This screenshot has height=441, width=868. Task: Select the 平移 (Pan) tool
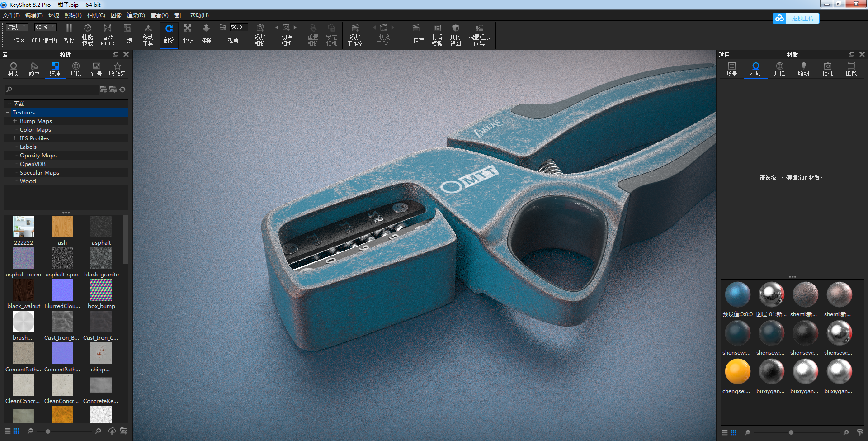coord(187,35)
